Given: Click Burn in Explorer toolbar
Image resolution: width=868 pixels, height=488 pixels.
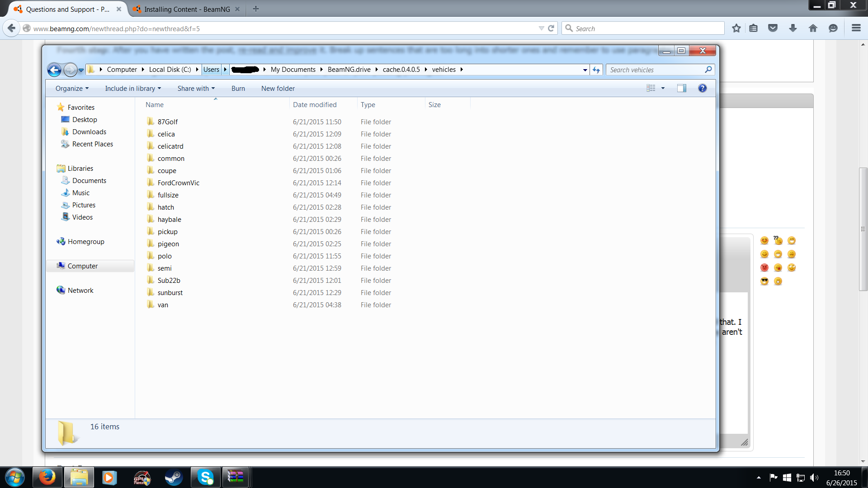Looking at the screenshot, I should [238, 89].
